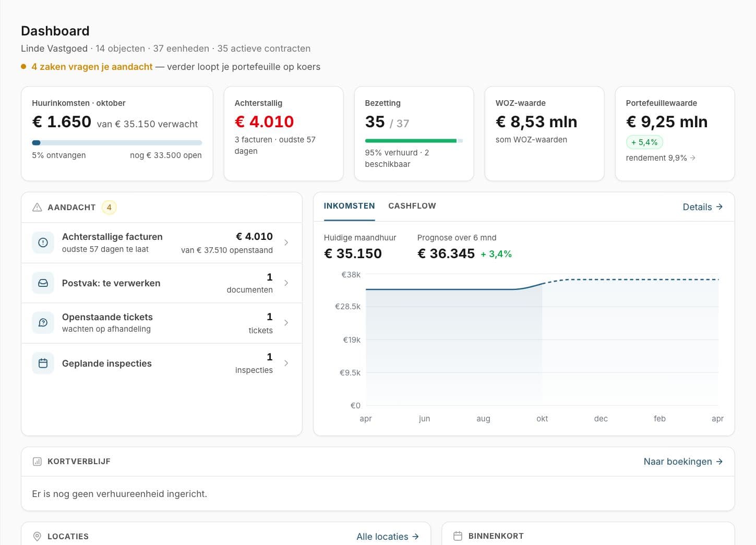756x545 pixels.
Task: Open the rendement 9,9% link
Action: pyautogui.click(x=661, y=158)
